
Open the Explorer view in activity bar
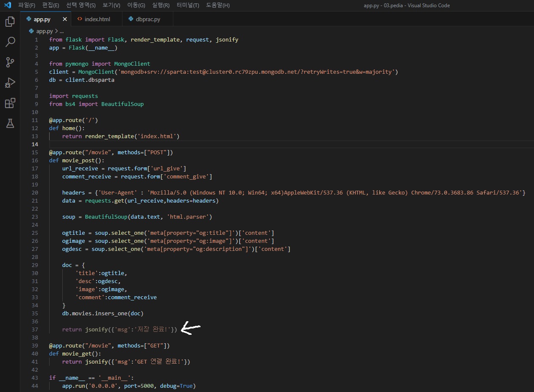pos(10,22)
